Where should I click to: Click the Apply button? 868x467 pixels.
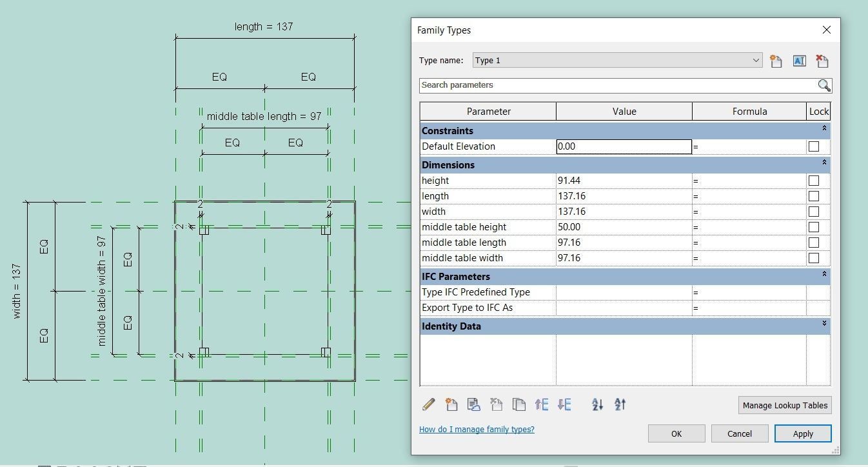pos(803,433)
